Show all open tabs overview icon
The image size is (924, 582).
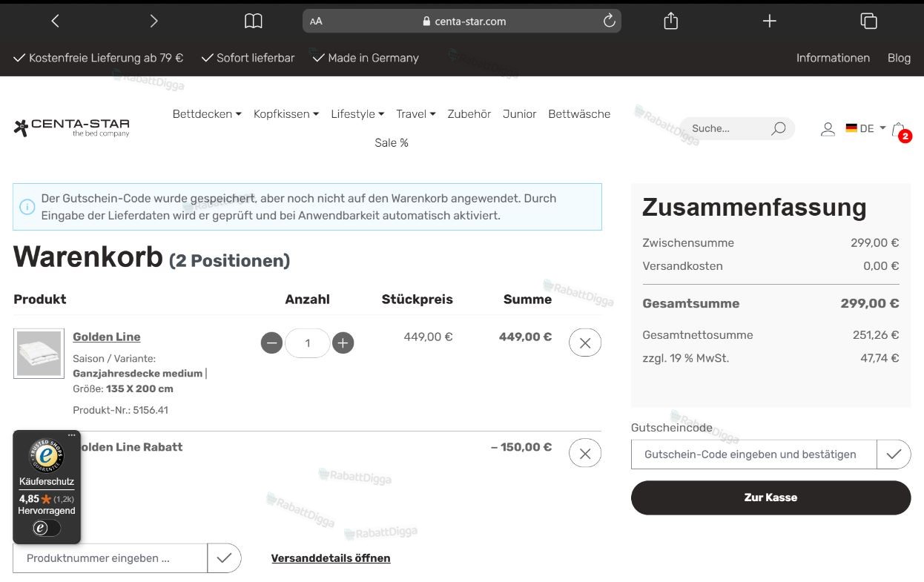868,22
